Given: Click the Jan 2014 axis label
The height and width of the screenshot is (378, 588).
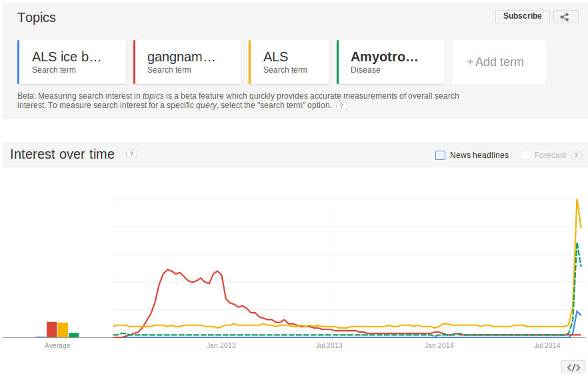Looking at the screenshot, I should point(439,345).
